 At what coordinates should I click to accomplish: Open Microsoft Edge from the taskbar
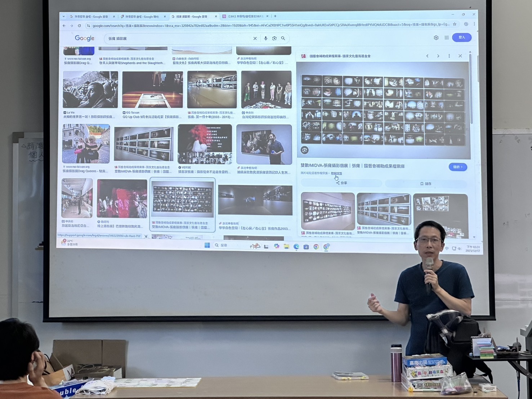(x=296, y=247)
